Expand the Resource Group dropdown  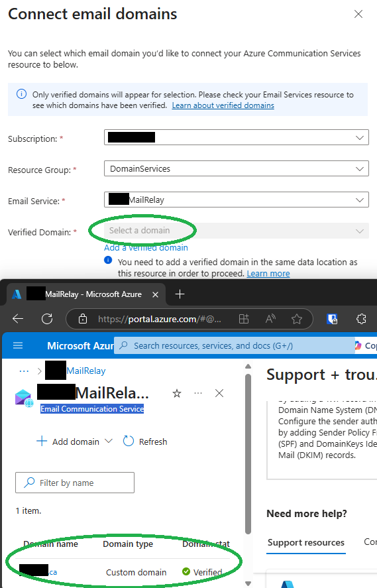237,169
